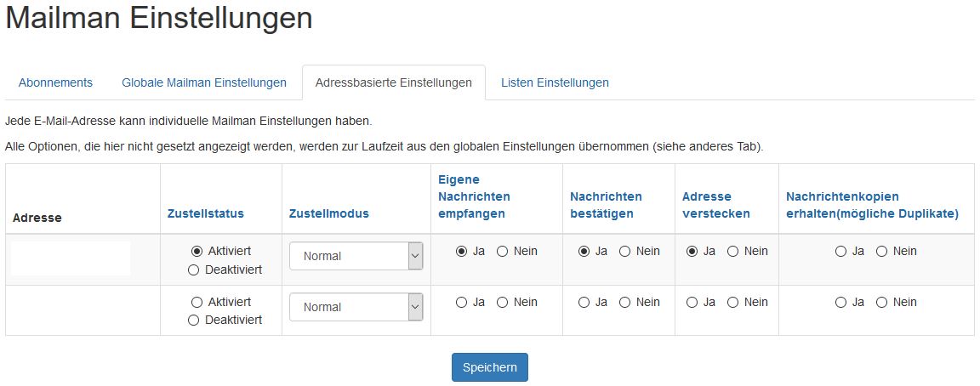This screenshot has height=386, width=980.
Task: Select Deaktiviert in the first row
Action: [193, 270]
